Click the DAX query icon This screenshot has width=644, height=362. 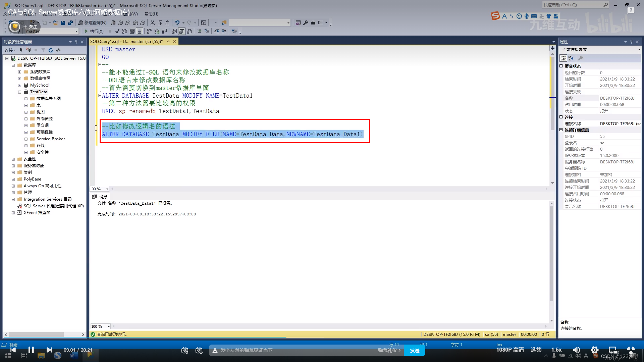tap(143, 23)
